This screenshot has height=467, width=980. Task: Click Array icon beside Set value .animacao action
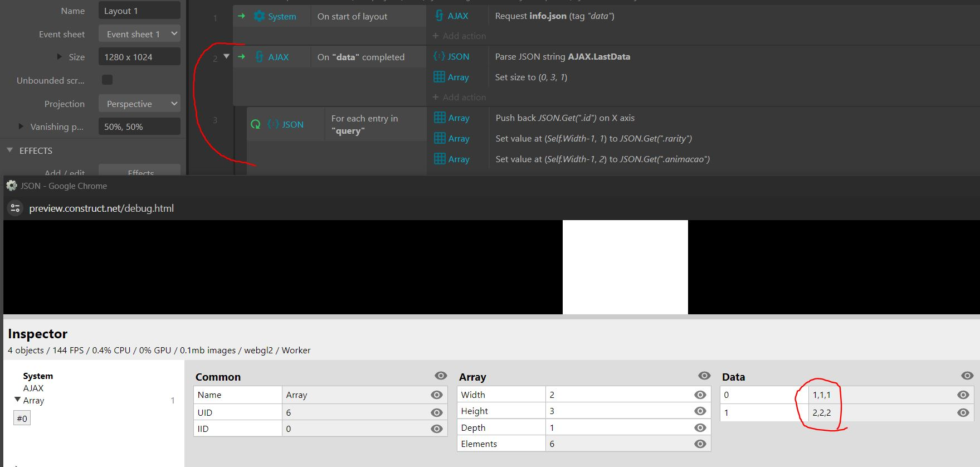[x=440, y=159]
